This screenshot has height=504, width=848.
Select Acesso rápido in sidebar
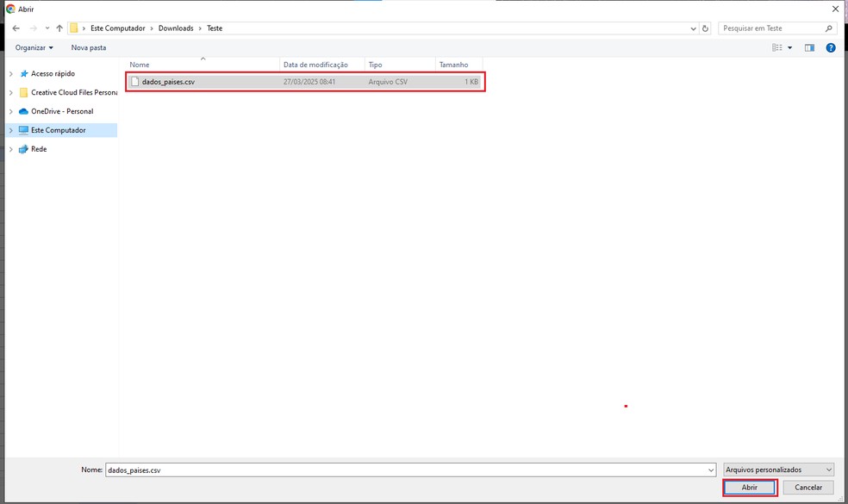[x=53, y=73]
